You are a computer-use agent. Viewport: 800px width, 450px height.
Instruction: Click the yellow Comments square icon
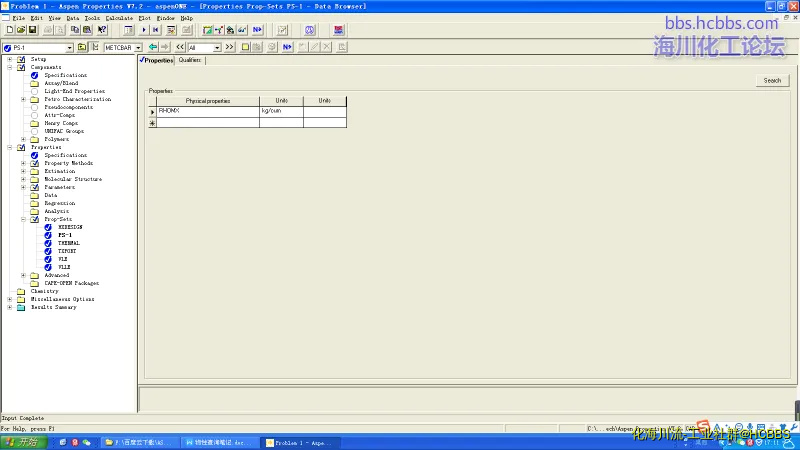coord(245,47)
